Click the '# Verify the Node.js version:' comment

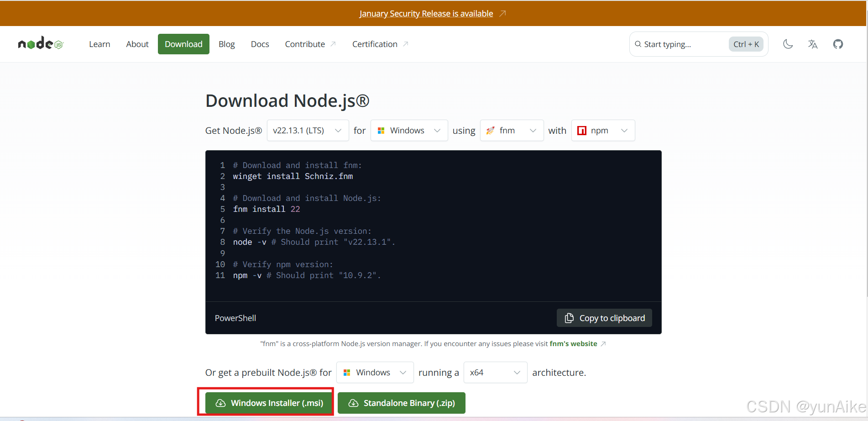click(302, 231)
